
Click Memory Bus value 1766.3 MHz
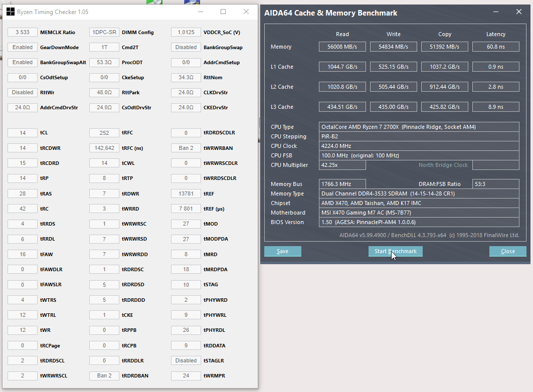point(342,184)
